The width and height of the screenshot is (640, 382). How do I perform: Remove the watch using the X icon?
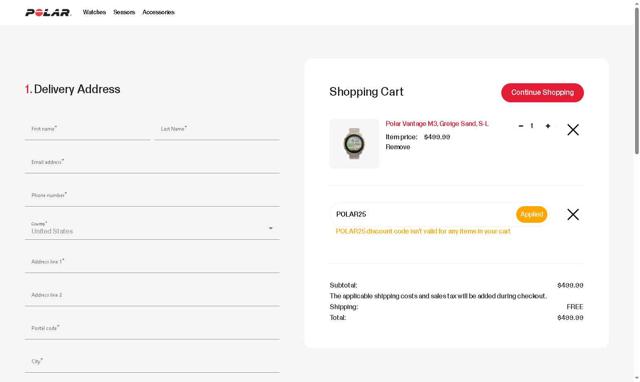click(573, 130)
